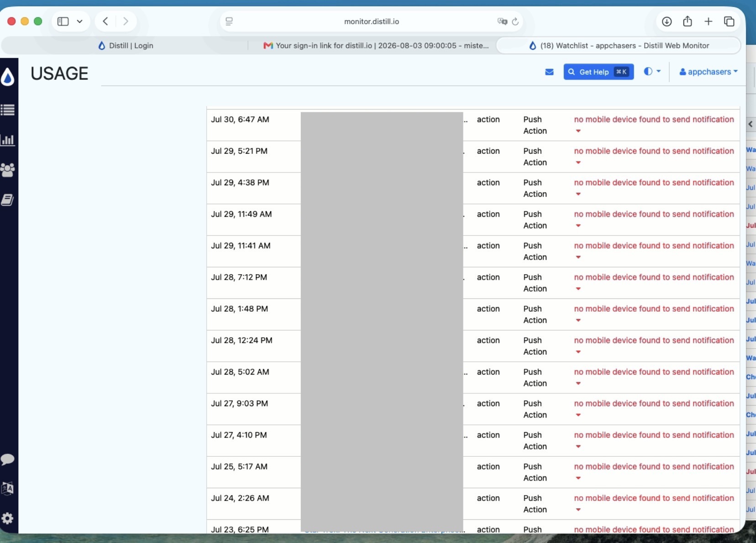Open a new tab with plus icon
The height and width of the screenshot is (543, 756).
[708, 21]
